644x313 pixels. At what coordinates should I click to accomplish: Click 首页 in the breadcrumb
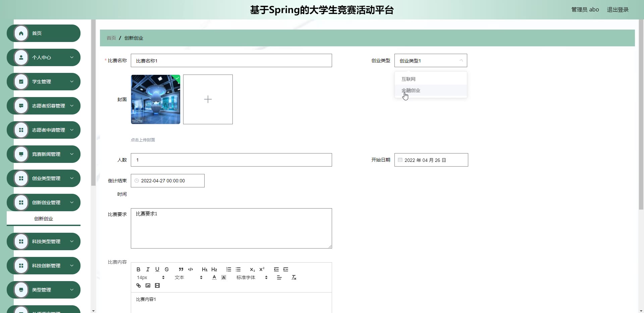click(x=111, y=38)
